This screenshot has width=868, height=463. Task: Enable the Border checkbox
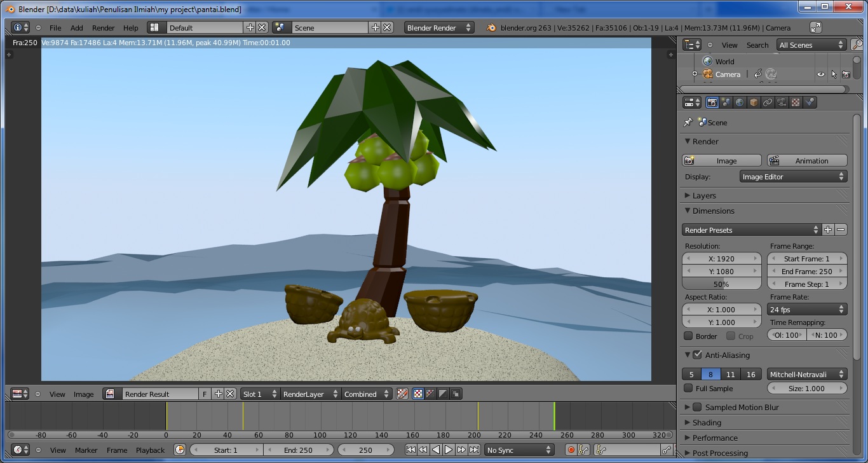(x=688, y=336)
